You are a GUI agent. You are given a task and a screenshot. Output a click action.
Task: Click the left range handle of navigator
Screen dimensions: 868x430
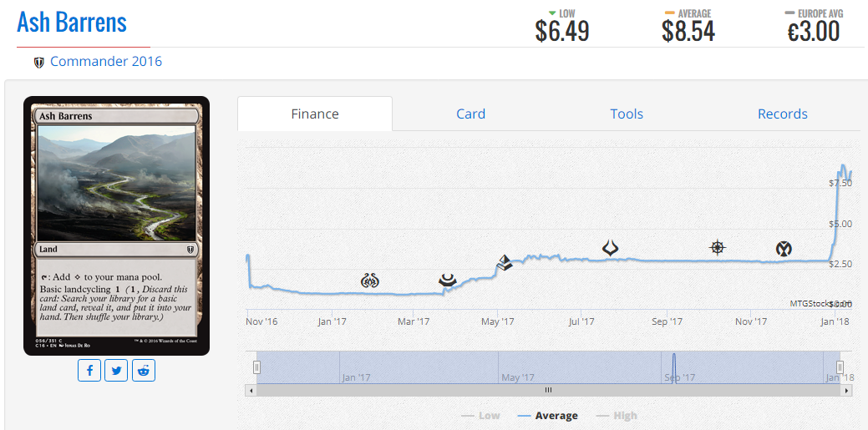pyautogui.click(x=256, y=367)
